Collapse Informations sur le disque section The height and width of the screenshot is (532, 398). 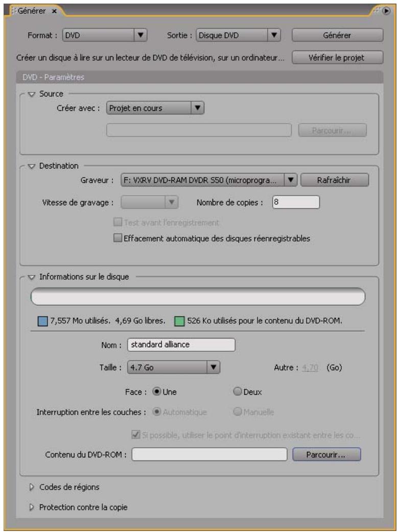[x=32, y=277]
